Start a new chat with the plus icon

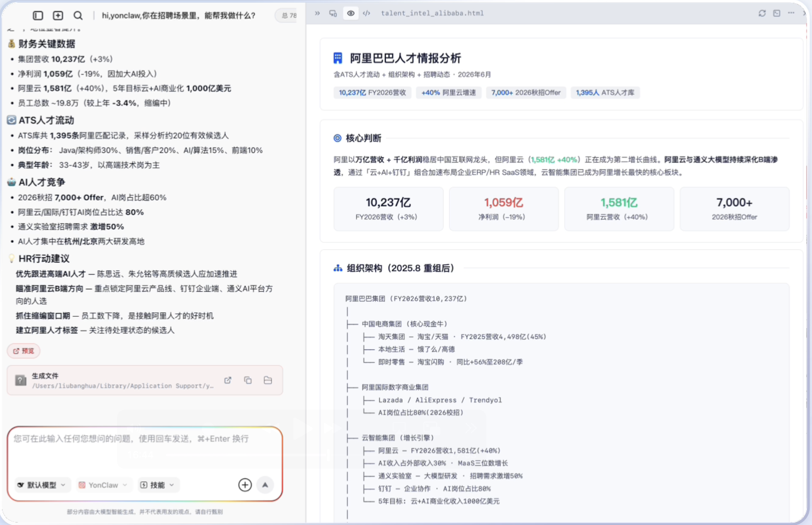coord(58,15)
